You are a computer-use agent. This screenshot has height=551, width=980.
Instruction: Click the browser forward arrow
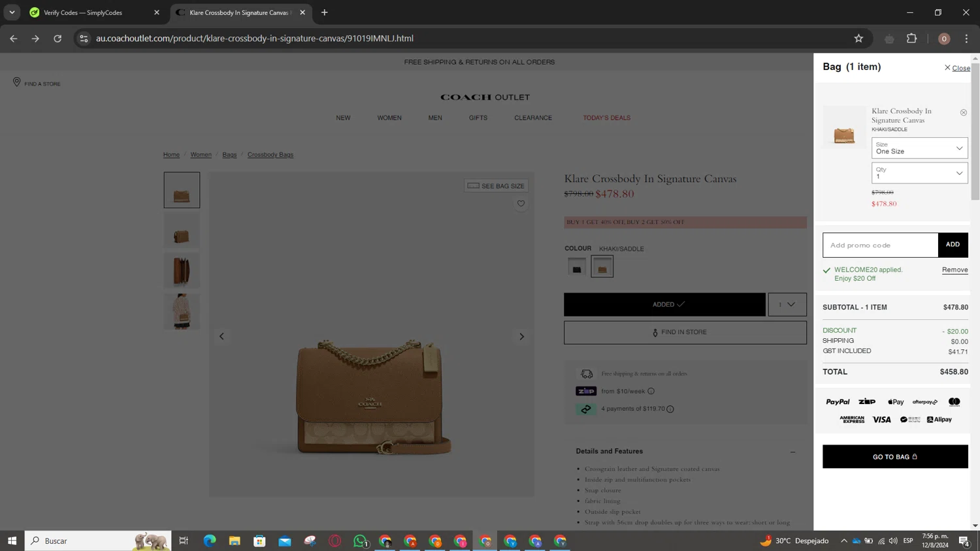35,39
